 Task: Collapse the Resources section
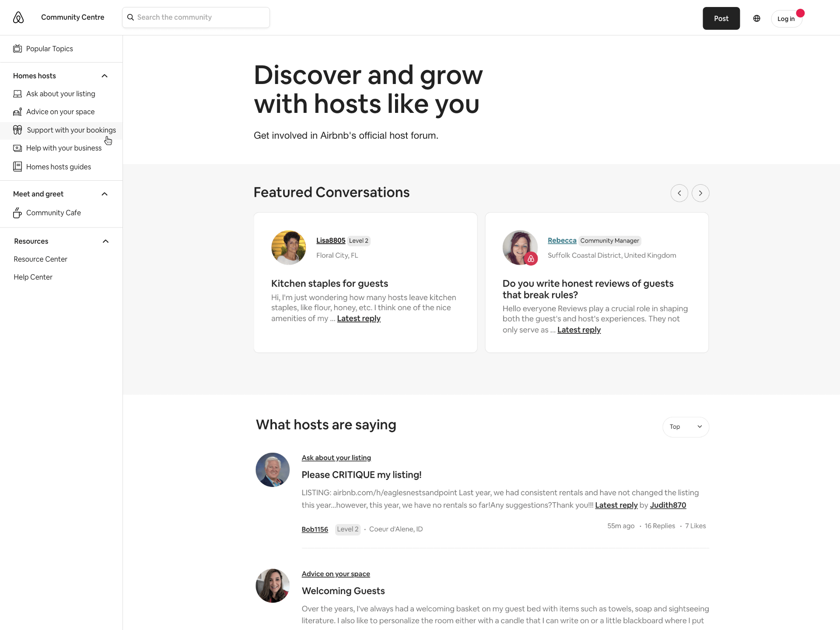(105, 241)
